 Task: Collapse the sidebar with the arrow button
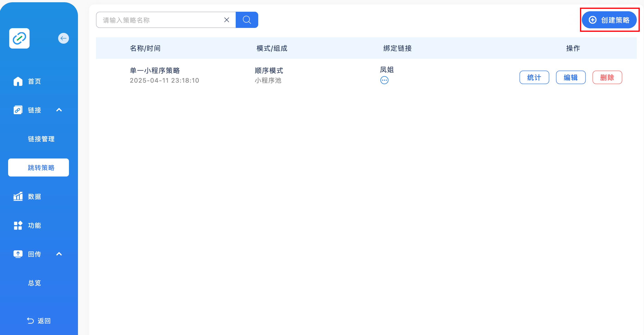pos(64,38)
